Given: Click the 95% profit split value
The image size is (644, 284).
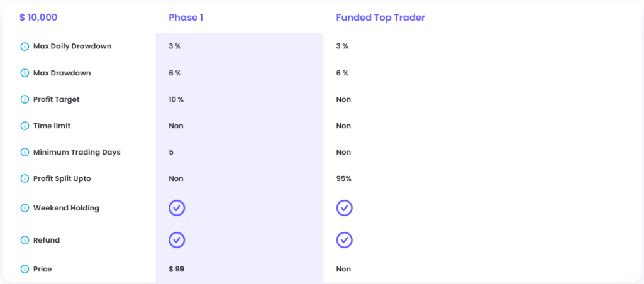Looking at the screenshot, I should (344, 178).
